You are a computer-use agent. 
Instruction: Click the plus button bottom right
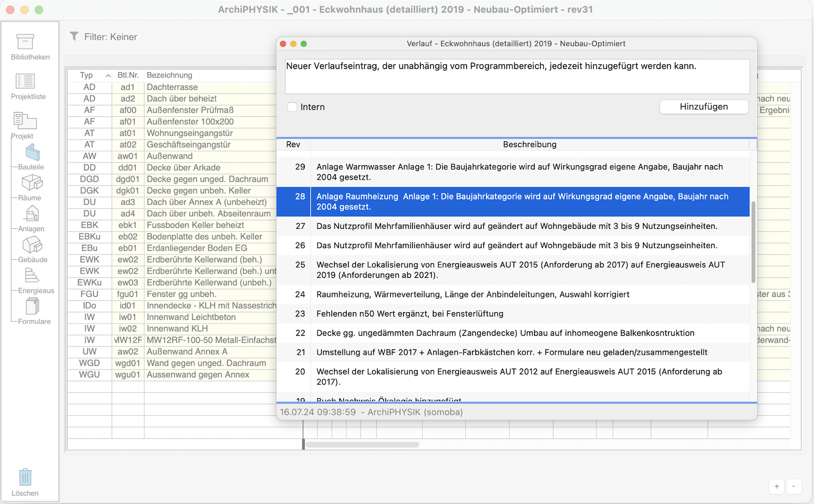[x=776, y=486]
